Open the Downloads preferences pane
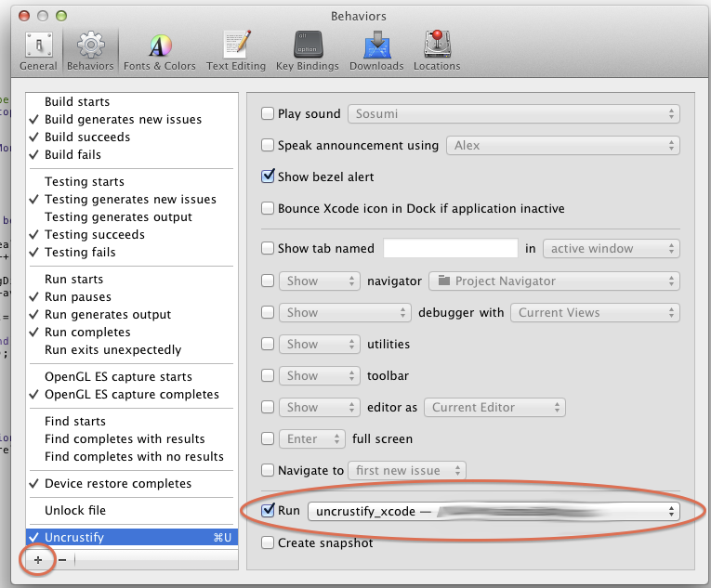This screenshot has width=711, height=588. (376, 50)
